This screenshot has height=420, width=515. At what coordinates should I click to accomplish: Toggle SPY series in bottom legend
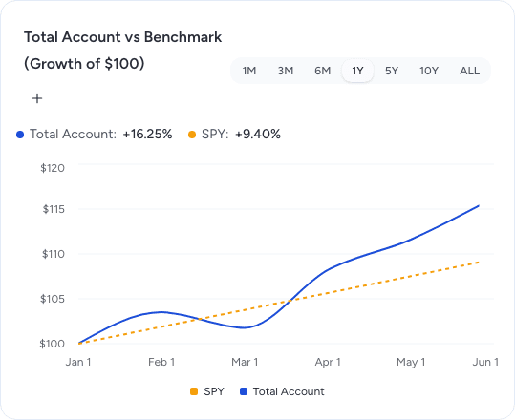point(207,391)
